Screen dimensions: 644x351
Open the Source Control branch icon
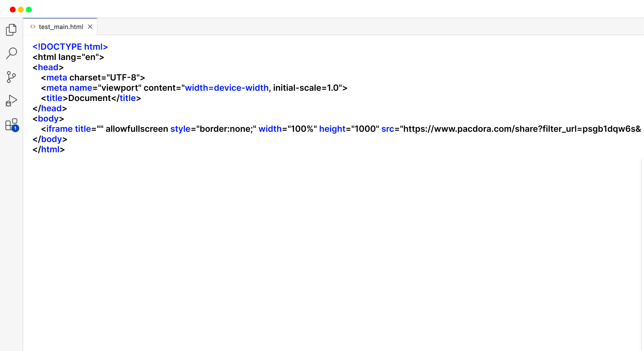point(11,77)
